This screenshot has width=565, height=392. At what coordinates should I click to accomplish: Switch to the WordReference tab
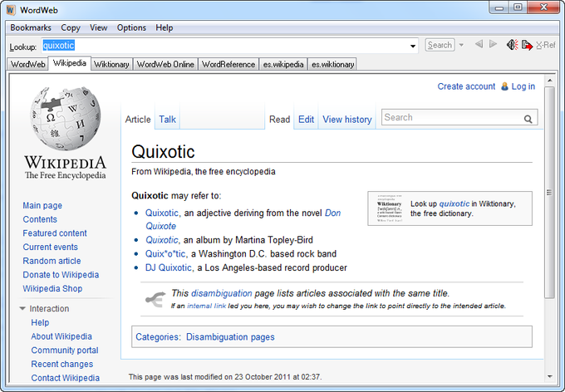[x=228, y=64]
